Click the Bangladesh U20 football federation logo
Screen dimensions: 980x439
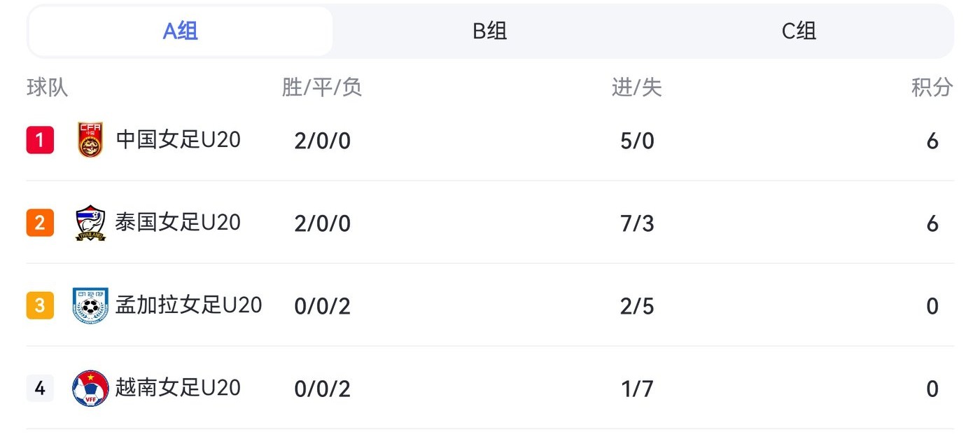(x=90, y=305)
